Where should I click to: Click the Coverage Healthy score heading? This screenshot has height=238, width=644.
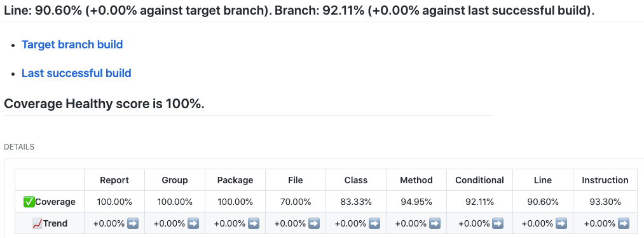104,104
